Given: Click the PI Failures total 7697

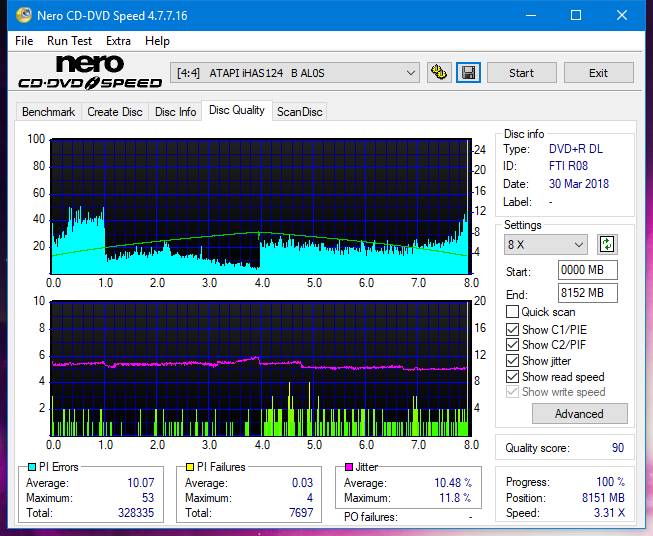Looking at the screenshot, I should pos(301,513).
